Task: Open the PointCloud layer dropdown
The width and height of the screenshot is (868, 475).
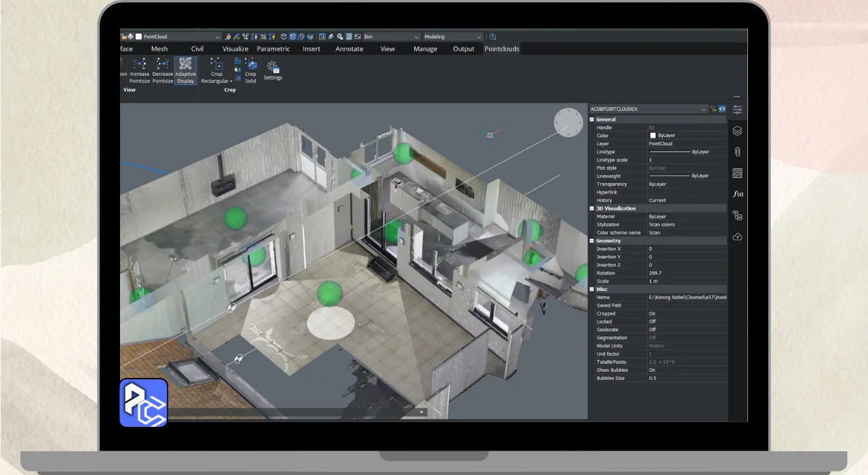Action: (x=217, y=37)
